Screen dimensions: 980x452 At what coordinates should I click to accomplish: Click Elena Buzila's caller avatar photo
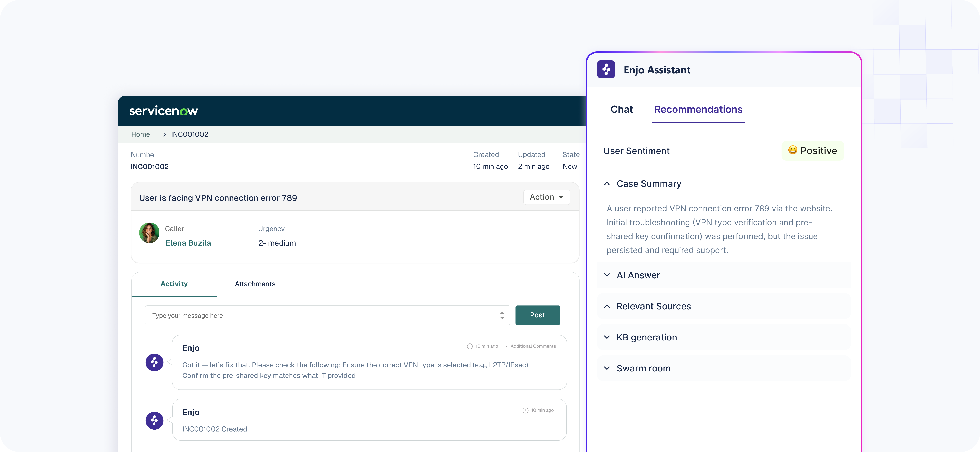click(x=149, y=233)
